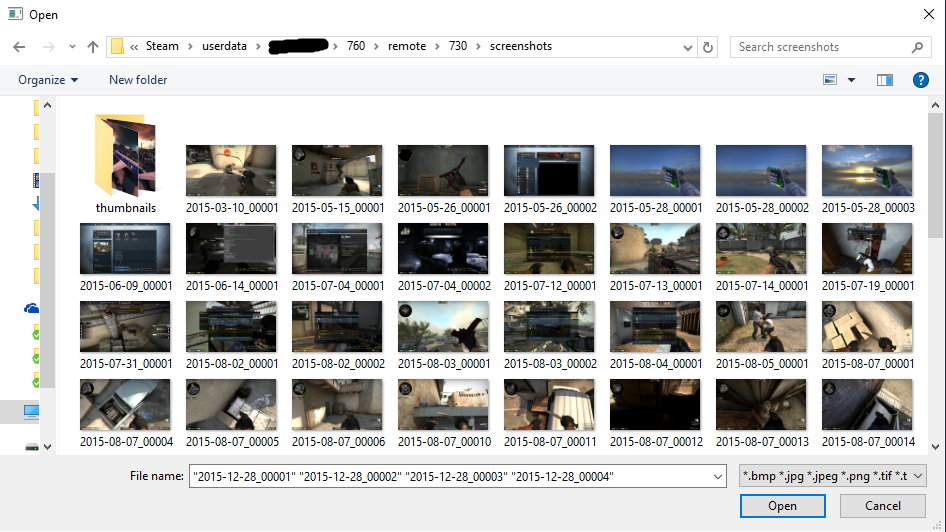Select thumbnail 2015-03-10_00001
This screenshot has height=532, width=946.
(231, 170)
